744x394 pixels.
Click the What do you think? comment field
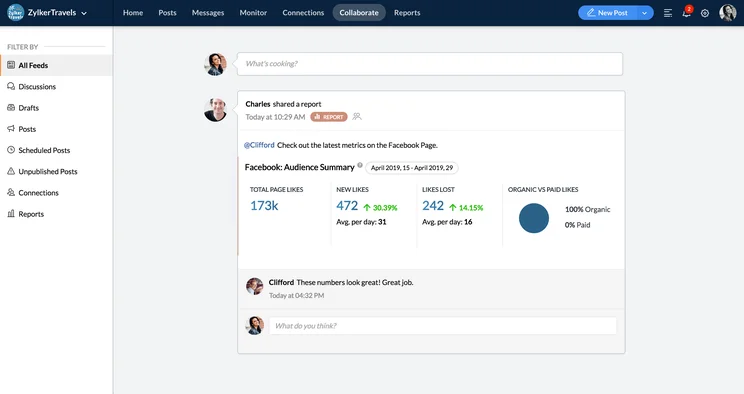[x=443, y=326]
